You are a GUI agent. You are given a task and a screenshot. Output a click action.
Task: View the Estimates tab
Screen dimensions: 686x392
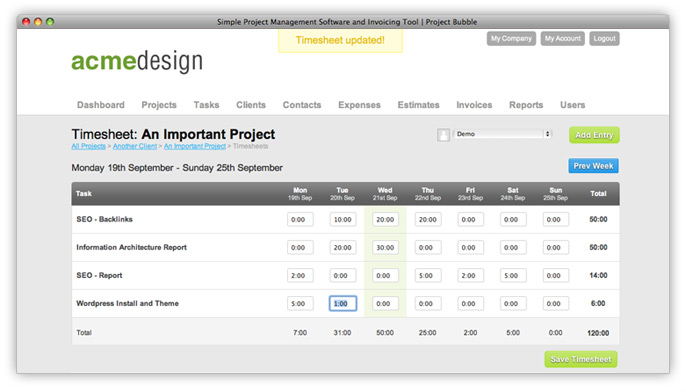click(418, 105)
